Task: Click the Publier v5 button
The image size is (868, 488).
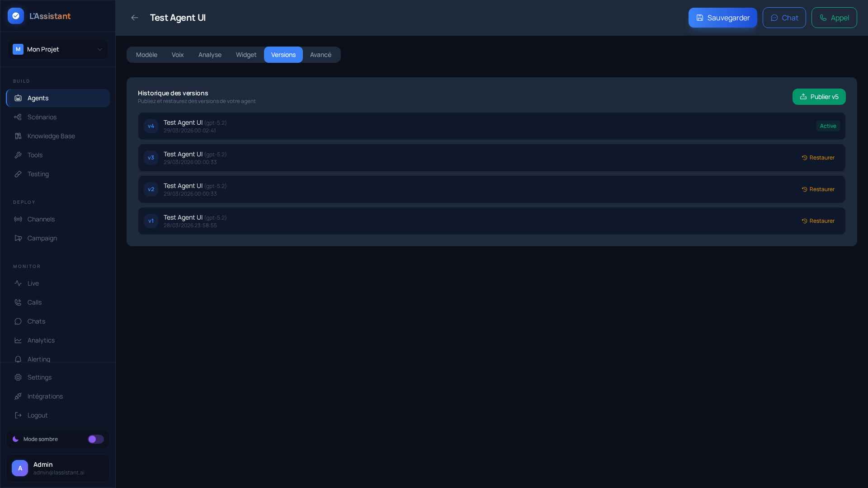Action: click(x=819, y=97)
